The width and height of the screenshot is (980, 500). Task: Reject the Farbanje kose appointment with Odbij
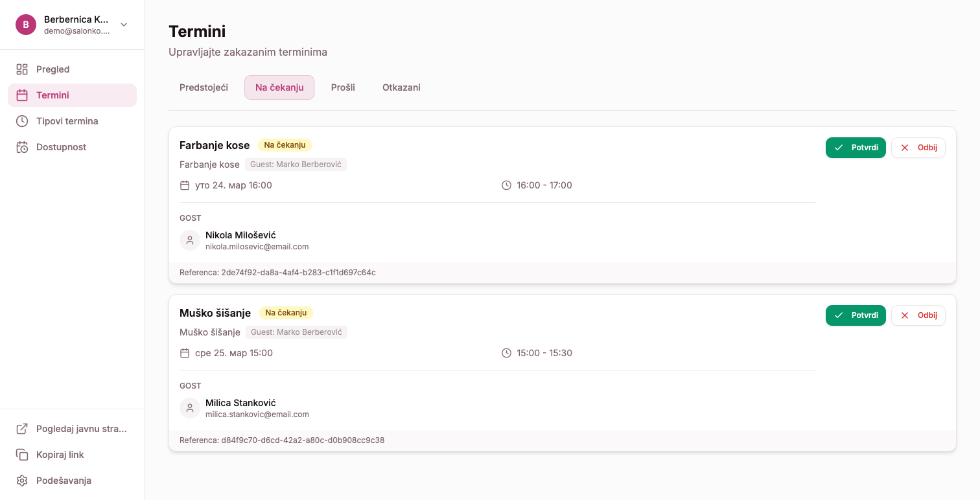tap(918, 148)
